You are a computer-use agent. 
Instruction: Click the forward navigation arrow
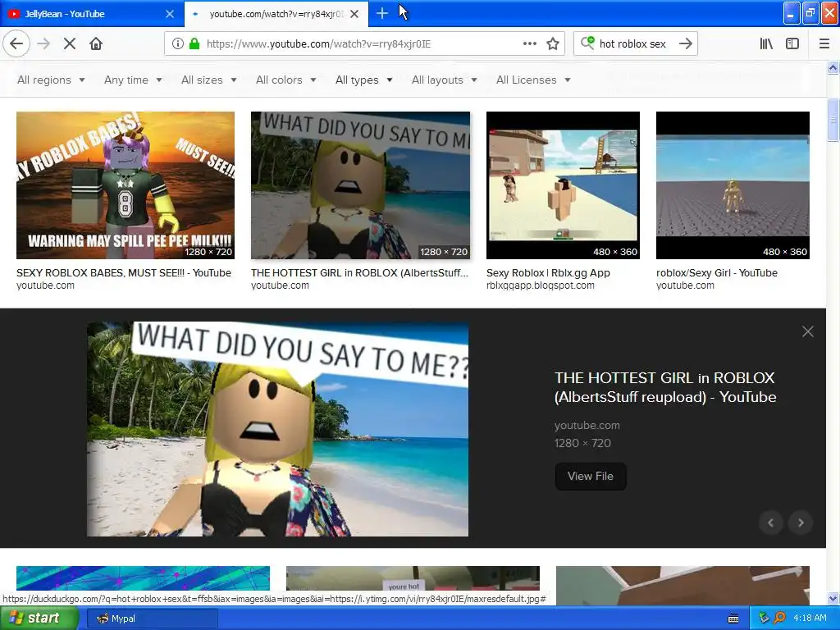[x=43, y=43]
